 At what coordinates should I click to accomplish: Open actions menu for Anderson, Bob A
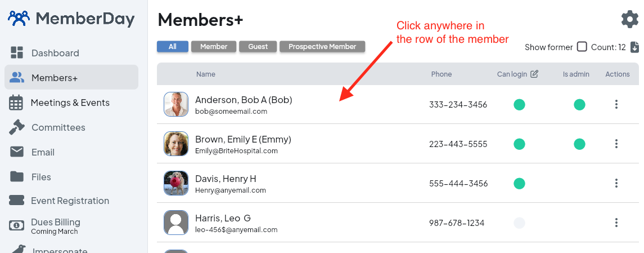pyautogui.click(x=616, y=104)
